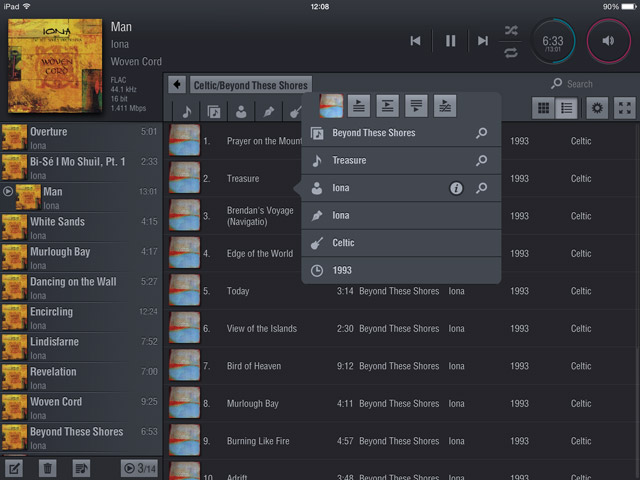Open settings via the gear icon
This screenshot has width=640, height=480.
coord(597,108)
